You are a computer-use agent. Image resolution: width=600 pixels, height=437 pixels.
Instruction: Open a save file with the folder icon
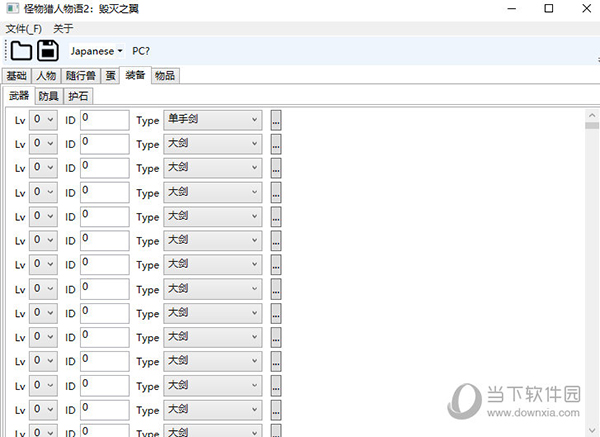coord(21,51)
